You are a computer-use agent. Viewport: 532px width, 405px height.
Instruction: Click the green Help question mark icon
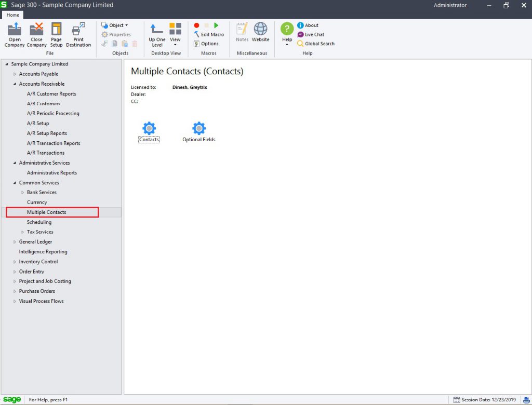point(287,29)
